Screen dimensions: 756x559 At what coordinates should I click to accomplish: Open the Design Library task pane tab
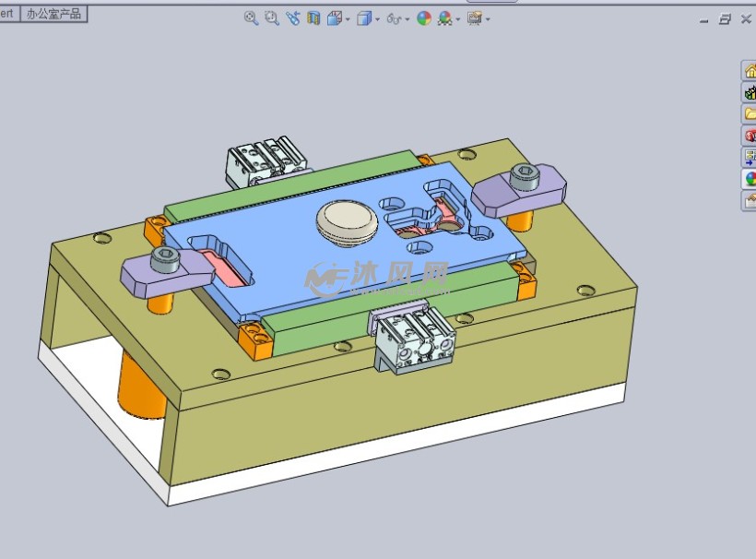[x=749, y=92]
